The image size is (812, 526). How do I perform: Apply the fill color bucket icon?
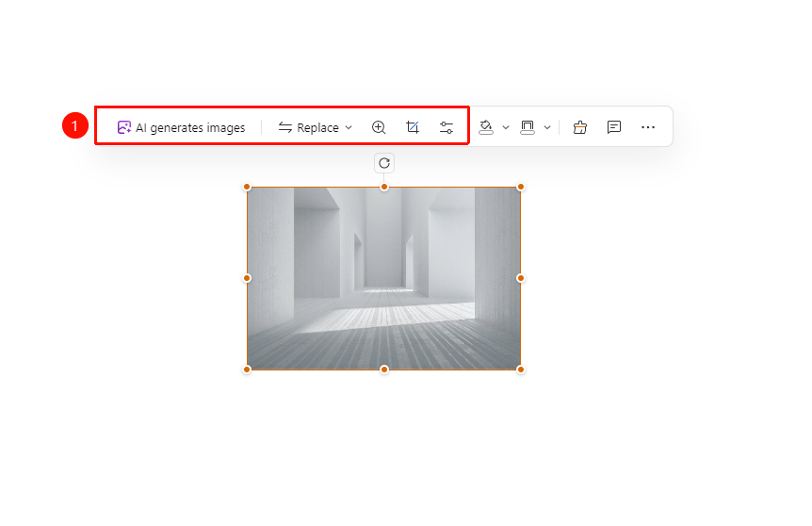(x=486, y=127)
